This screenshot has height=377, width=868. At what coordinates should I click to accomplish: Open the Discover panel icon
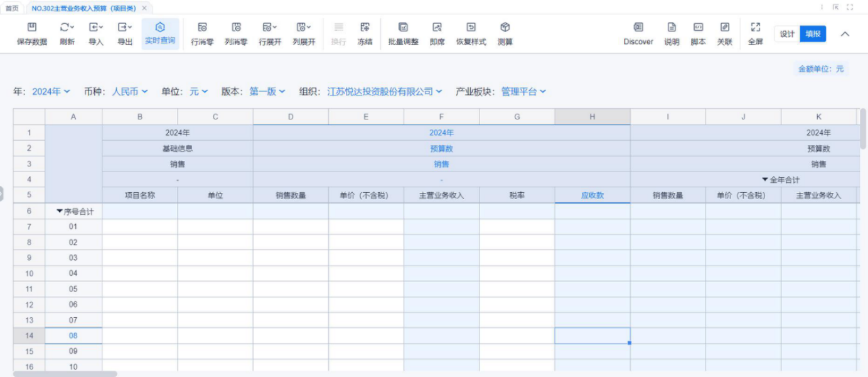638,28
